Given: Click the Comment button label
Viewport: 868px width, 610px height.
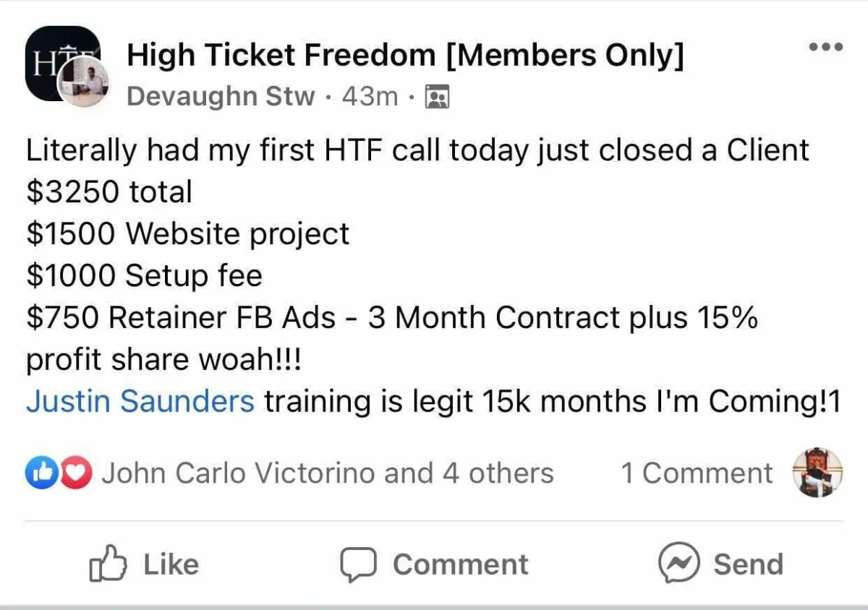Looking at the screenshot, I should pyautogui.click(x=461, y=564).
